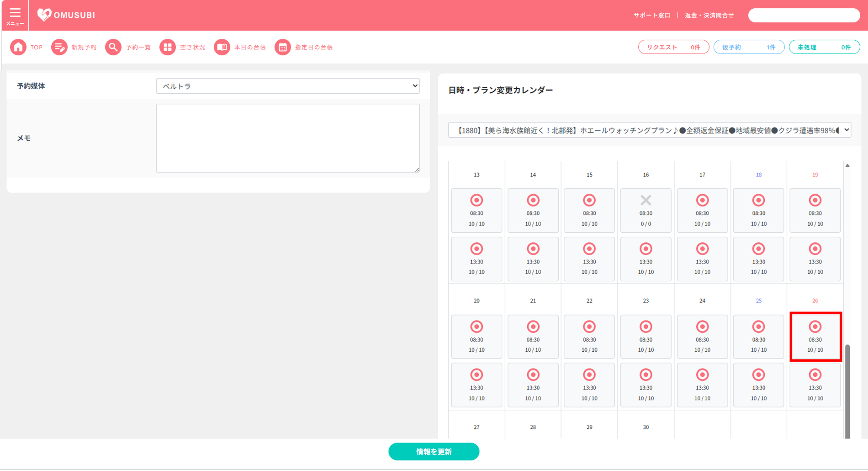This screenshot has height=471, width=868.
Task: Select the 13th 08:30 slot
Action: (x=476, y=210)
